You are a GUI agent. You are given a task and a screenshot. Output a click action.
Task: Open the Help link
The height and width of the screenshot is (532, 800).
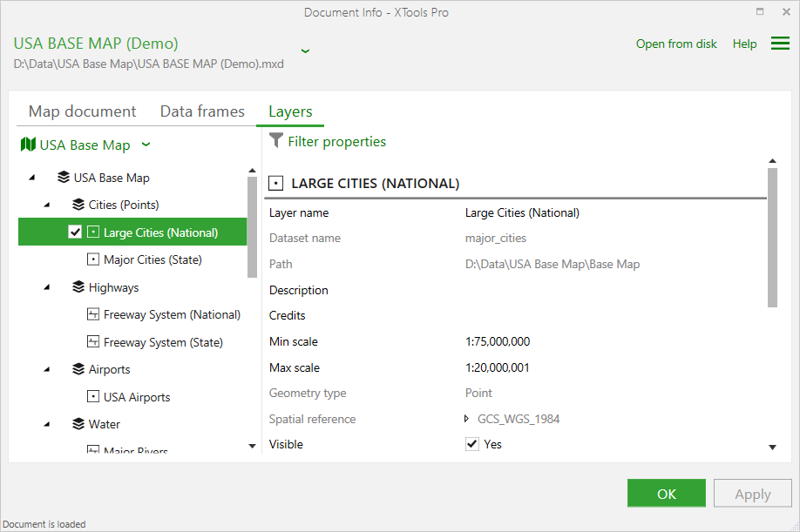coord(744,44)
